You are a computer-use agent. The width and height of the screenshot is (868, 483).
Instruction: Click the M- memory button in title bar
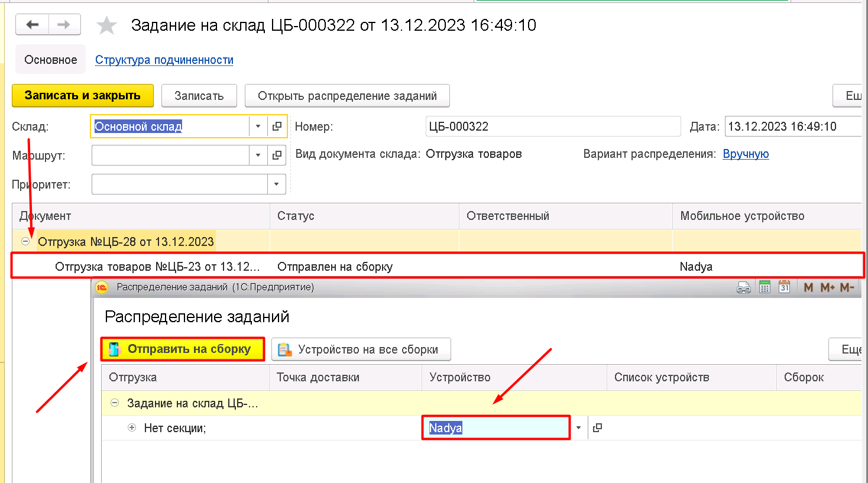tap(847, 287)
